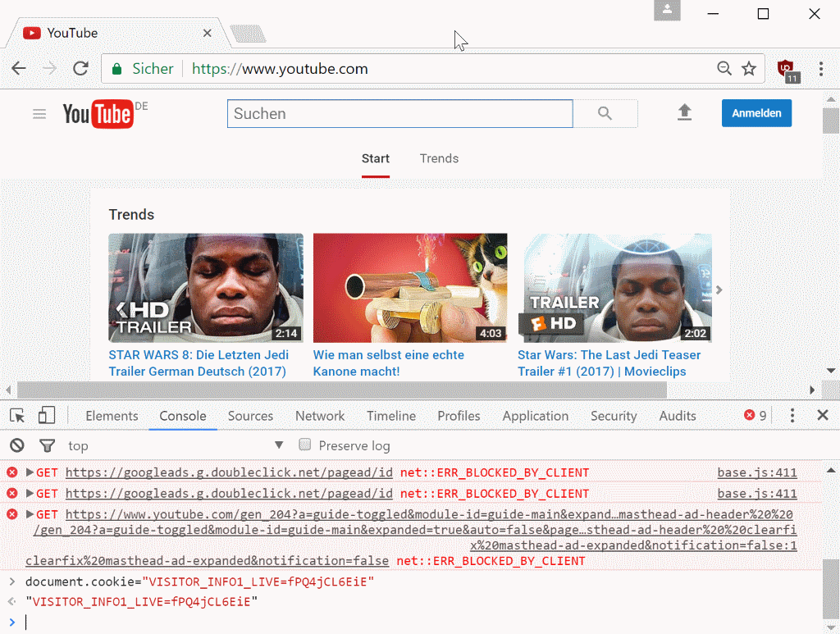Select the Trends tab on YouTube
The height and width of the screenshot is (634, 840).
point(440,158)
